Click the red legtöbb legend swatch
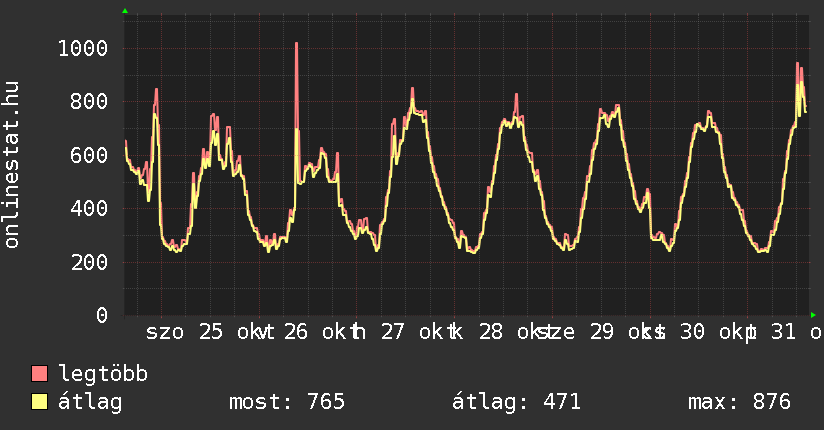This screenshot has width=824, height=430. pyautogui.click(x=40, y=374)
